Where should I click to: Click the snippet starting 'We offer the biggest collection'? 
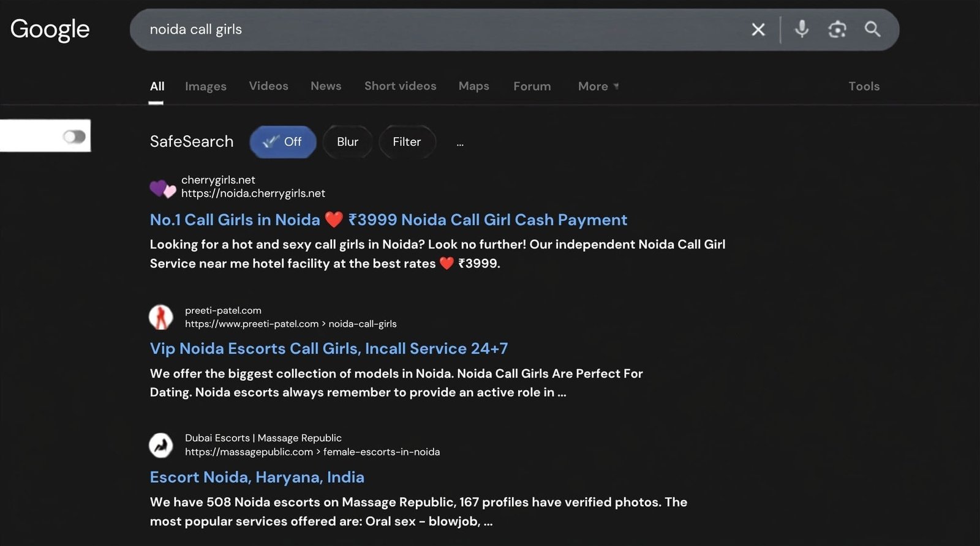coord(396,383)
